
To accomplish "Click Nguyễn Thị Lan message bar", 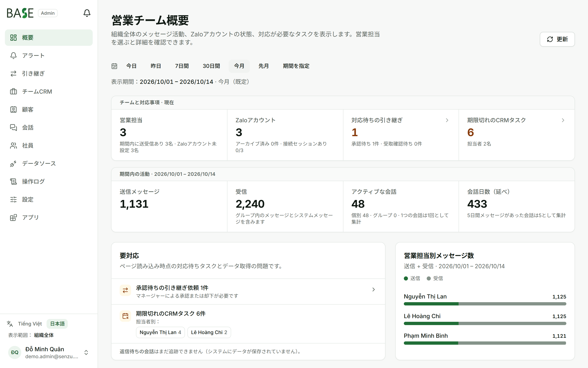I will point(485,304).
